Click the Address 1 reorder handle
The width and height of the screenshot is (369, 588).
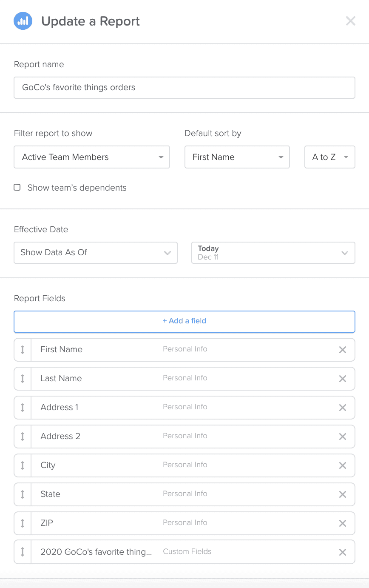point(23,408)
